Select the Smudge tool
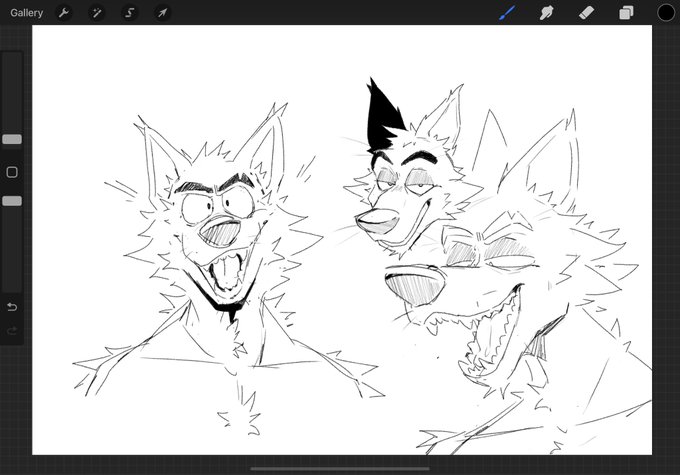This screenshot has height=475, width=680. (546, 13)
